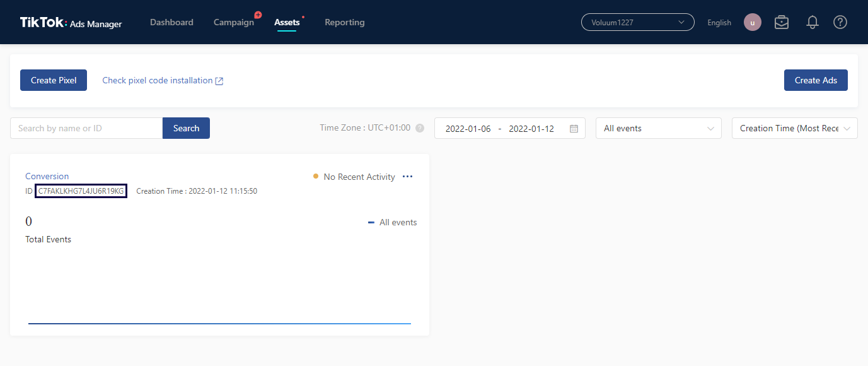Open the business center briefcase icon
Image resolution: width=868 pixels, height=366 pixels.
click(782, 23)
